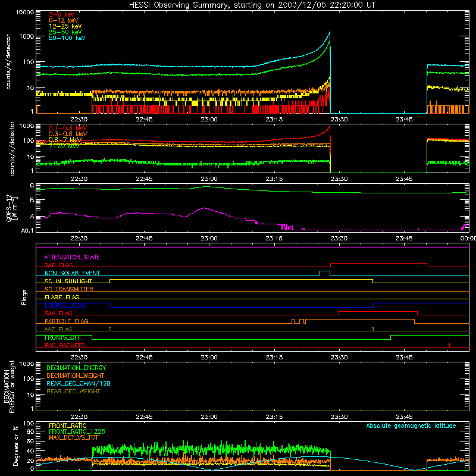This screenshot has height=476, width=476.
Task: Click the DECIMATION_WEIGHT legend label
Action: pyautogui.click(x=76, y=375)
